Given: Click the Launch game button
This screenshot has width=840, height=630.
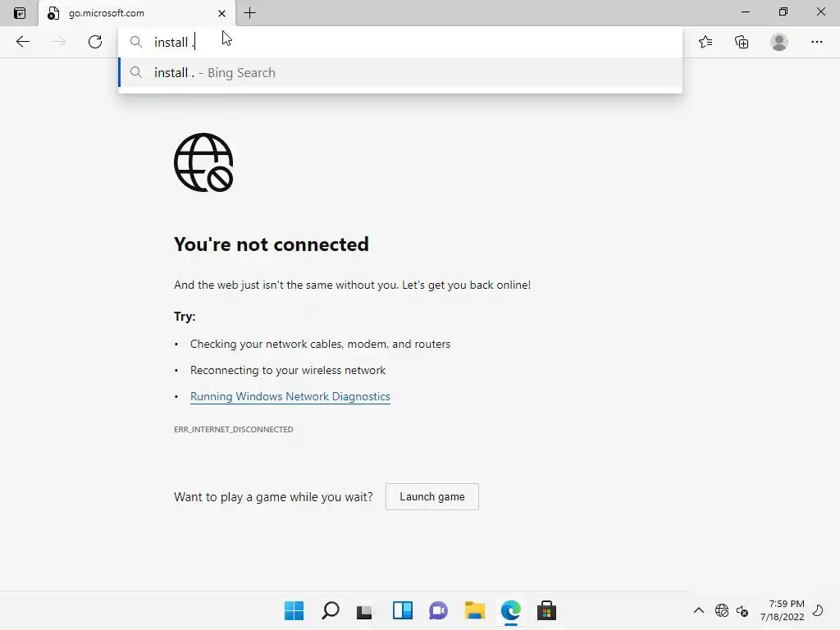Looking at the screenshot, I should (431, 496).
